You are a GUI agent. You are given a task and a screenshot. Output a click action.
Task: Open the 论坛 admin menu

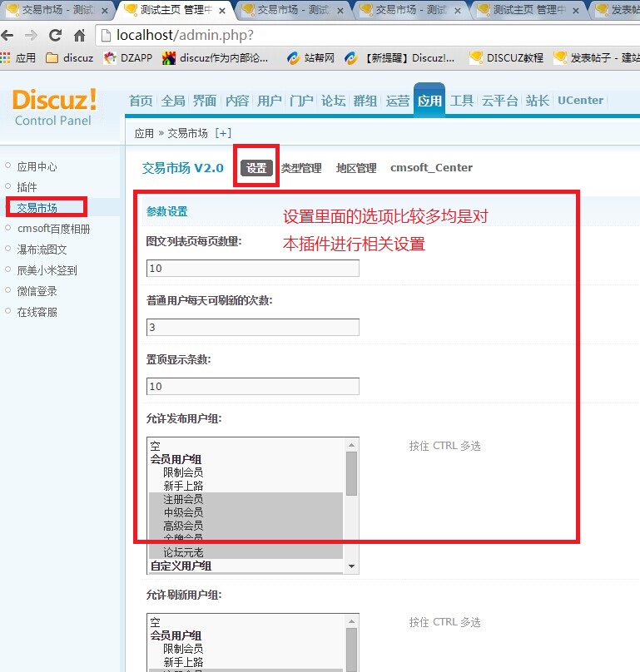point(333,101)
